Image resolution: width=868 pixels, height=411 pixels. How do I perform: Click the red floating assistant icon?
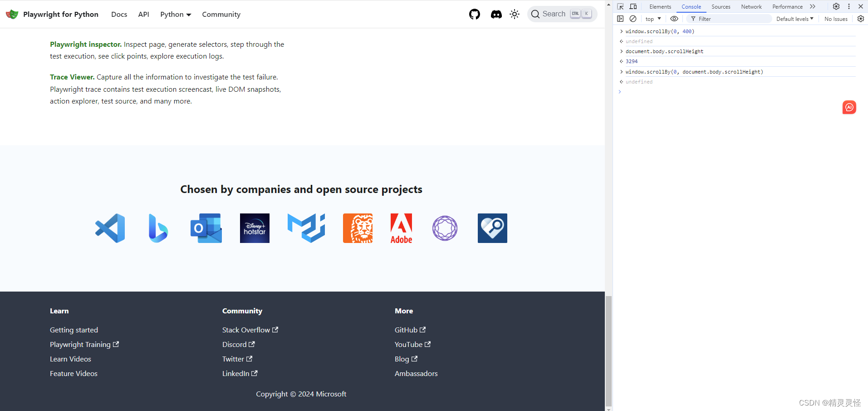coord(849,107)
